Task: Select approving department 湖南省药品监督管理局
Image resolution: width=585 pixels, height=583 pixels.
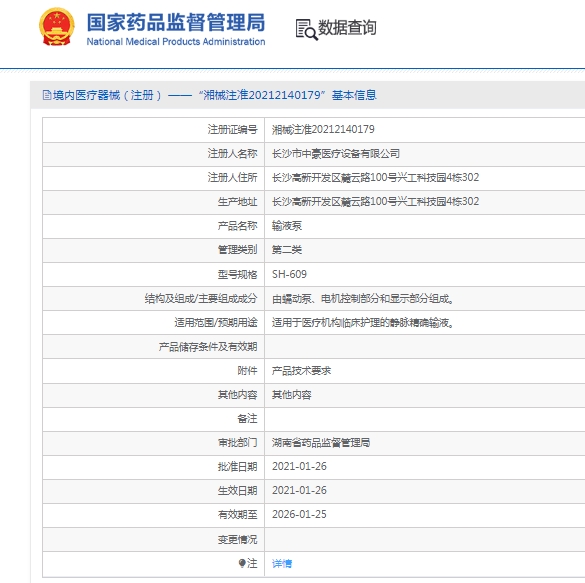Action: tap(321, 443)
